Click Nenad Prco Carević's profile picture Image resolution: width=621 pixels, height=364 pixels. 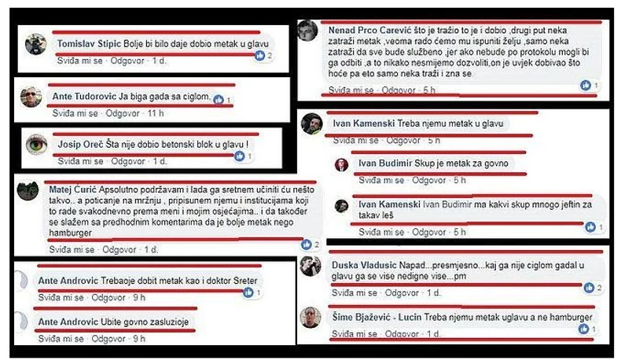pos(307,31)
